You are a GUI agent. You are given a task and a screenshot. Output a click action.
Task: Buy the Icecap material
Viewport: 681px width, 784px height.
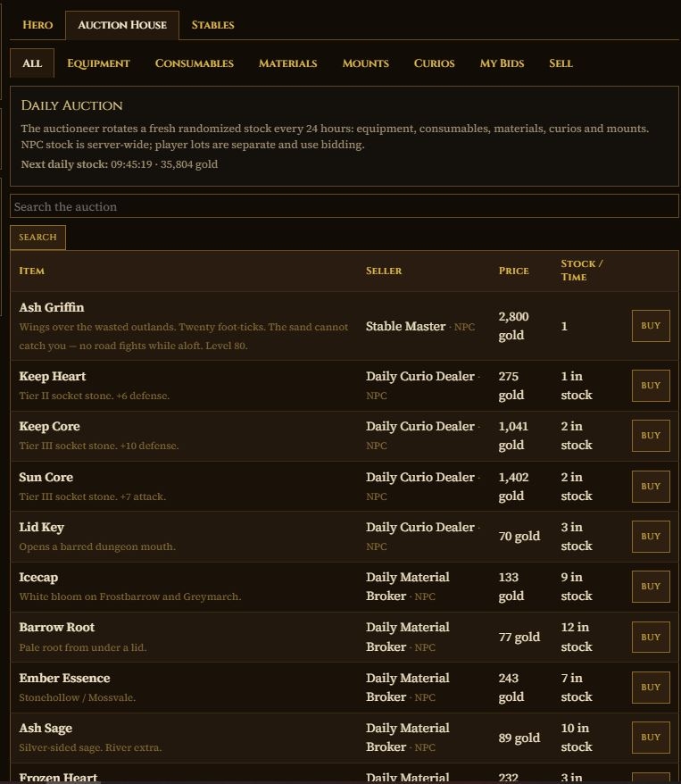click(x=651, y=587)
